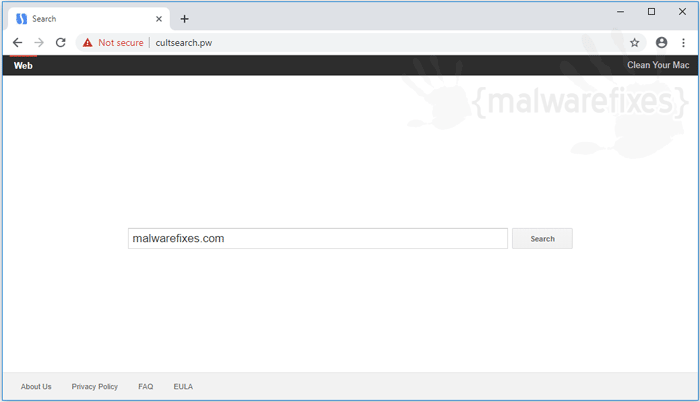Open a new tab with the plus button
This screenshot has height=402, width=700.
point(184,19)
